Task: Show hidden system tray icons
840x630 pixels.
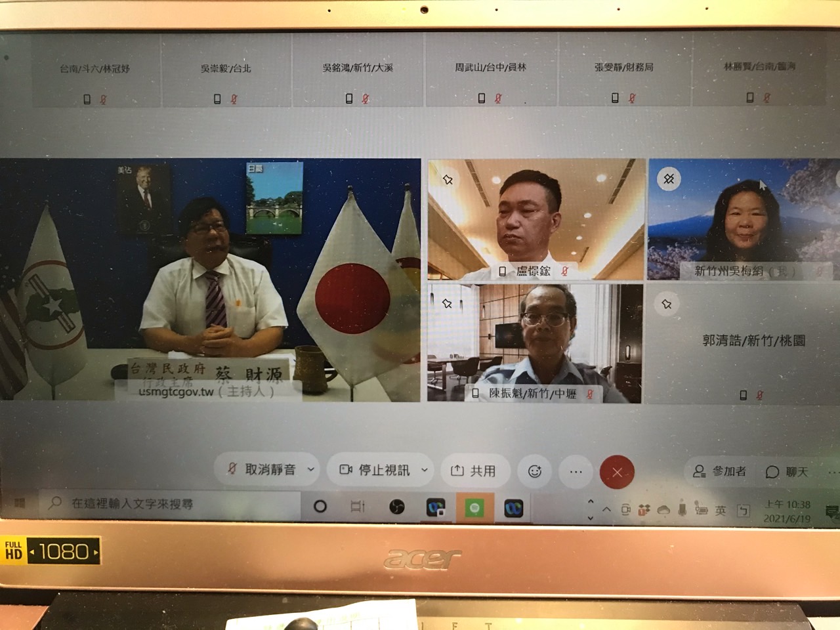Action: pyautogui.click(x=606, y=509)
